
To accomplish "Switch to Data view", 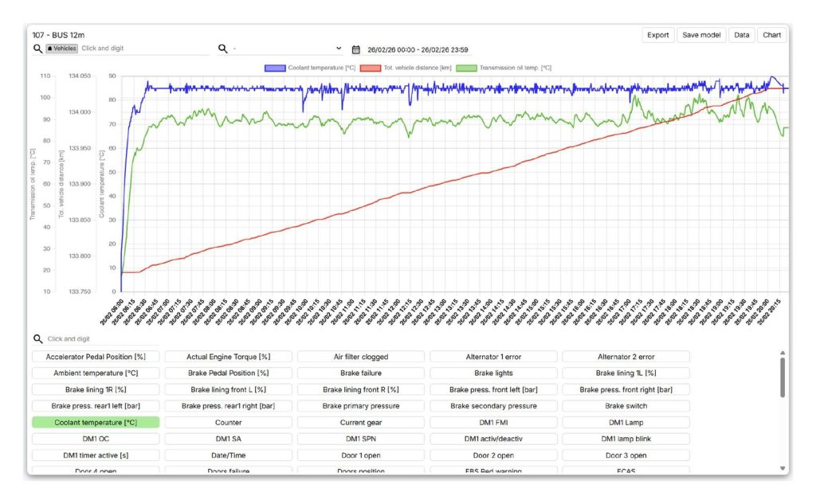I will click(742, 35).
